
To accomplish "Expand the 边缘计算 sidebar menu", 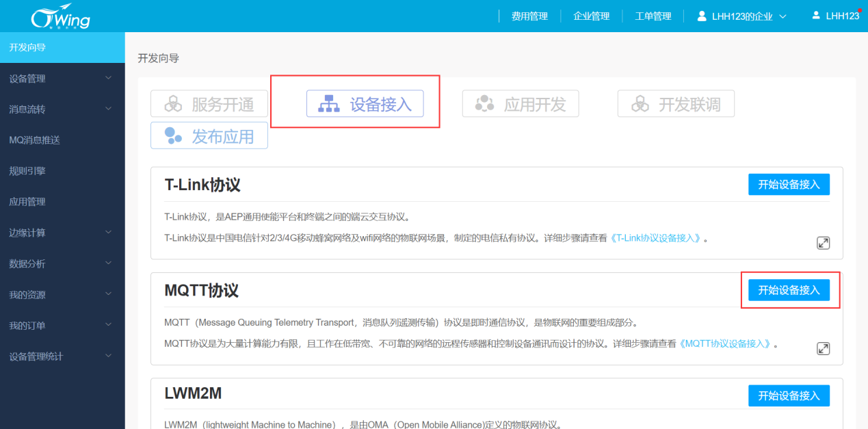I will 62,233.
